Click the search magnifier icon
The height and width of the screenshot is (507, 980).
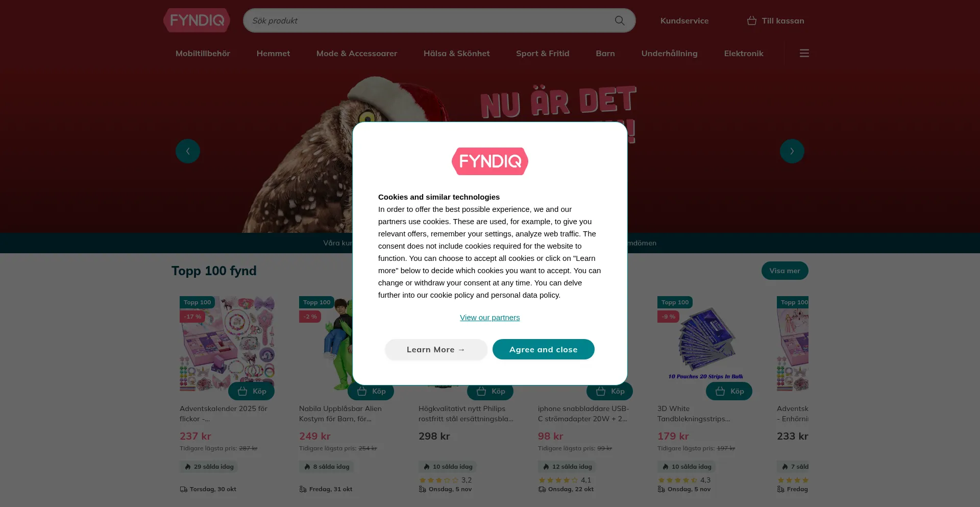[619, 20]
